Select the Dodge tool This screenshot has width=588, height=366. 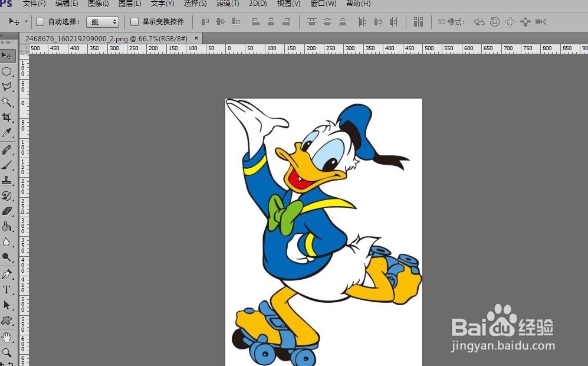[7, 257]
